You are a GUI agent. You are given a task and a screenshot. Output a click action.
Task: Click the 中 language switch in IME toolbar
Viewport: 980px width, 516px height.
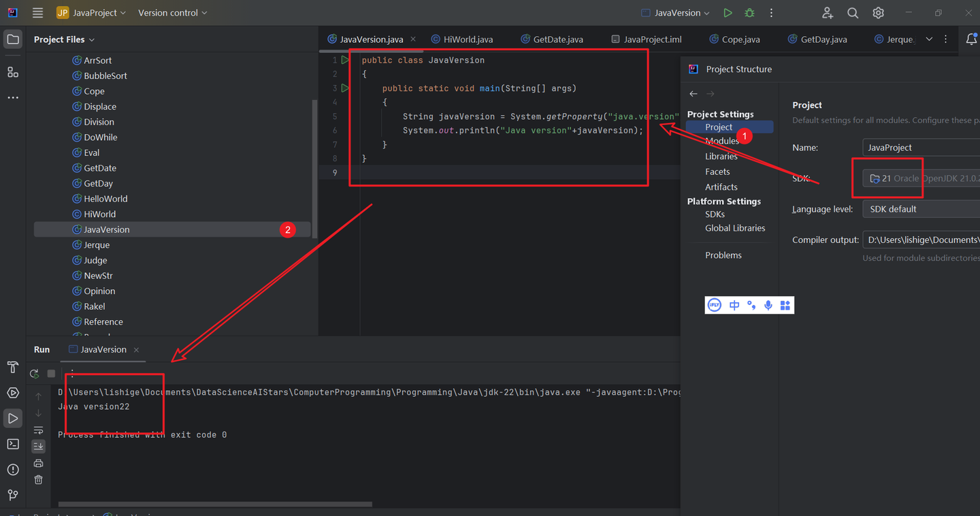(734, 305)
